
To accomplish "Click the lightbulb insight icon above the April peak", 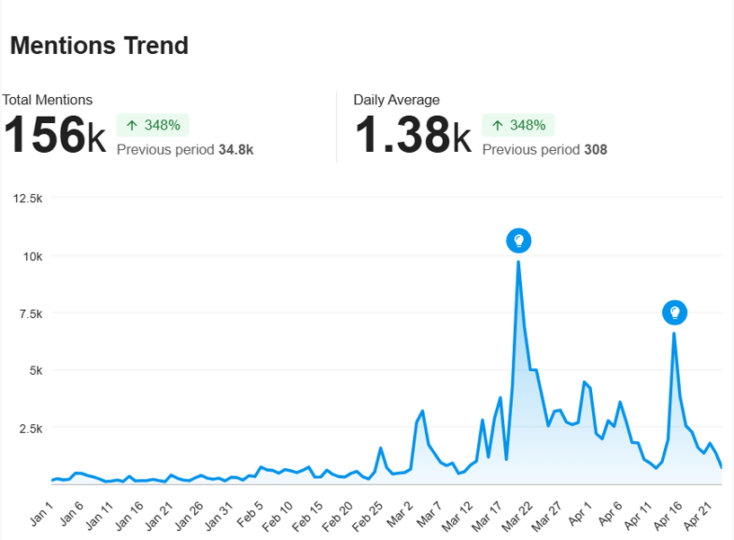I will coord(675,313).
